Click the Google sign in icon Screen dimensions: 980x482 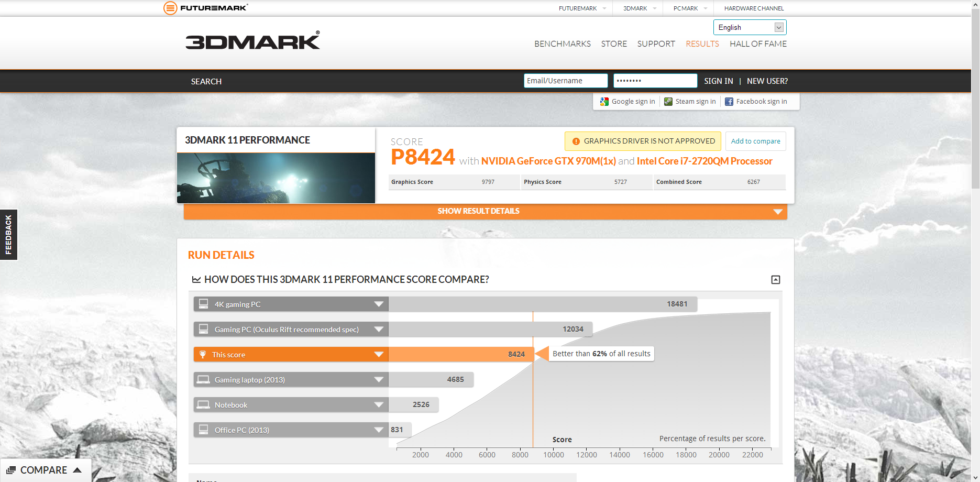tap(604, 102)
